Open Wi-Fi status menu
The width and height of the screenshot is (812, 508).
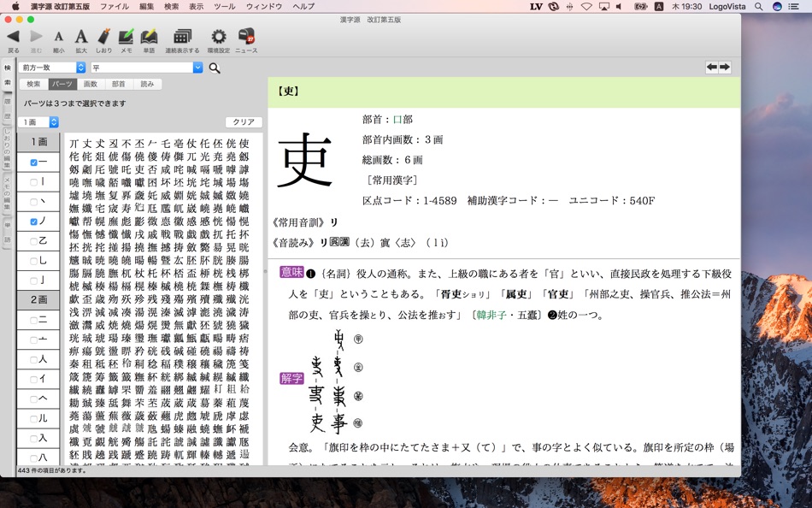pyautogui.click(x=586, y=6)
